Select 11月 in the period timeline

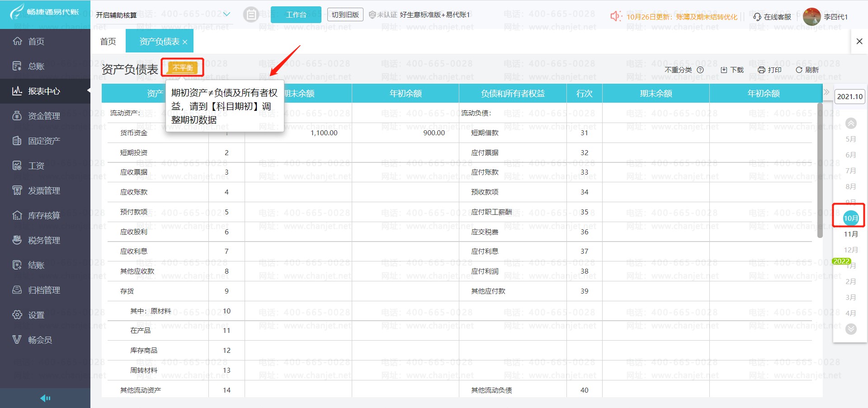[x=850, y=234]
